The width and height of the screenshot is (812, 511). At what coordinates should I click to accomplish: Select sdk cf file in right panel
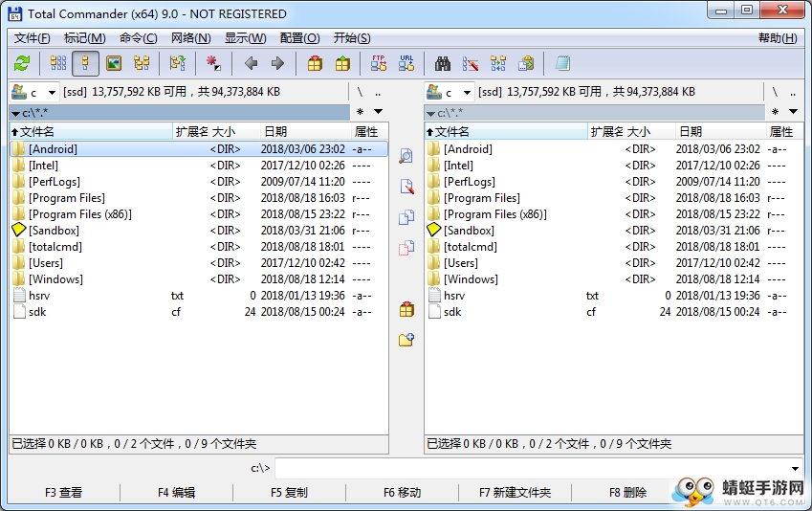[x=614, y=312]
